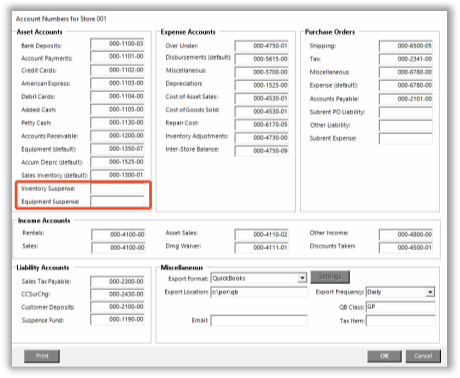Screen dimensions: 460x378
Task: Edit the Accounts Receivable field
Action: click(117, 136)
